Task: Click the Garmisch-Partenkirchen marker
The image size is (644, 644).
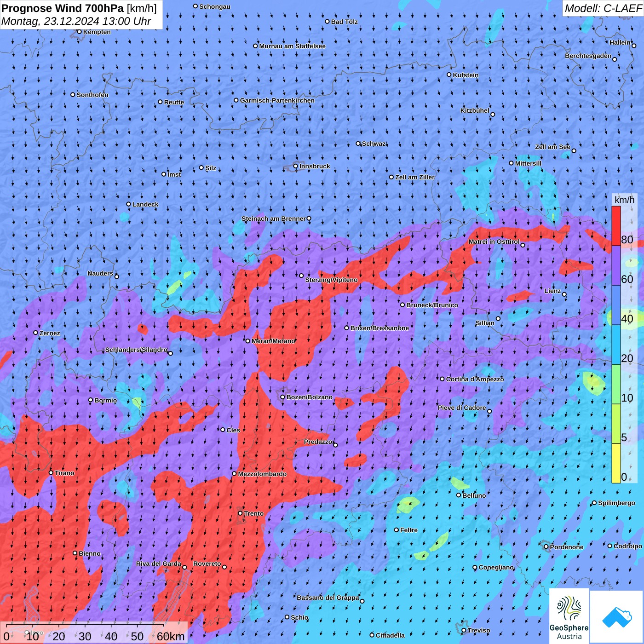Action: click(236, 100)
